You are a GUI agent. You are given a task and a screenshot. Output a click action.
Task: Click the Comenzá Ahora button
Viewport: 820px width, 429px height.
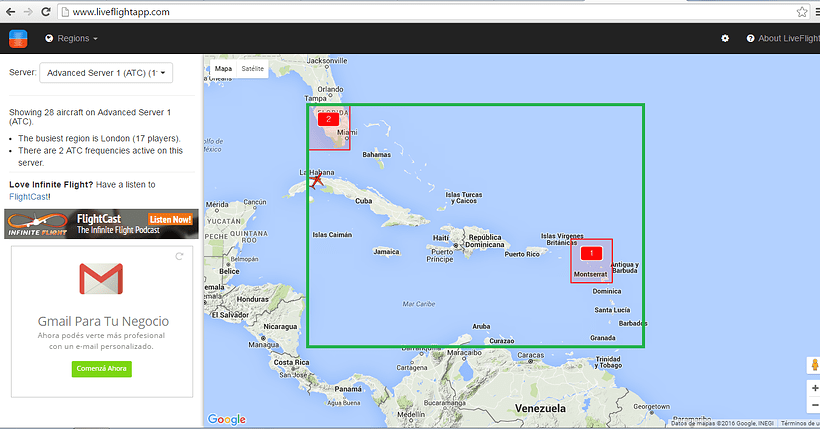(101, 369)
